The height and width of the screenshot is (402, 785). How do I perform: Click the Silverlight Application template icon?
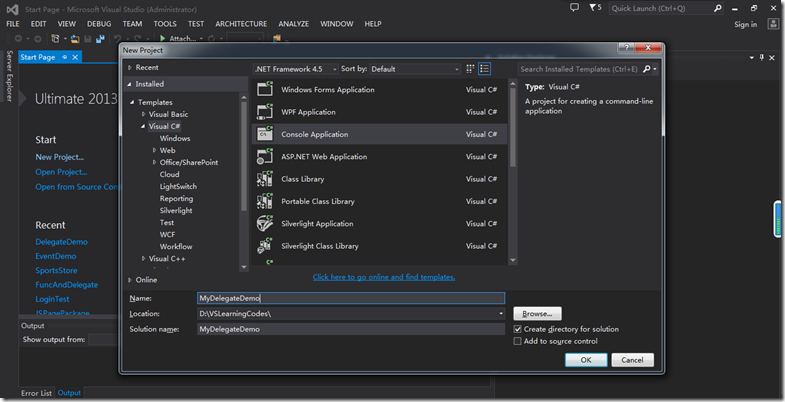point(265,223)
